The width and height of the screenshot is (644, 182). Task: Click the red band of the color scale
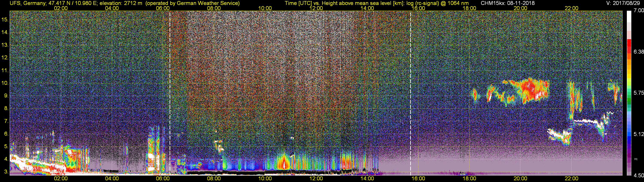629,46
